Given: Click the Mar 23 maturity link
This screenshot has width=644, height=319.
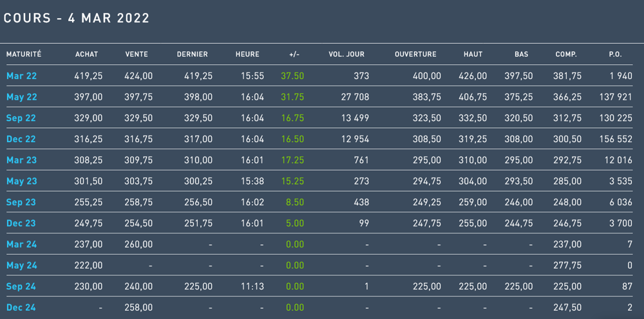Looking at the screenshot, I should [21, 160].
